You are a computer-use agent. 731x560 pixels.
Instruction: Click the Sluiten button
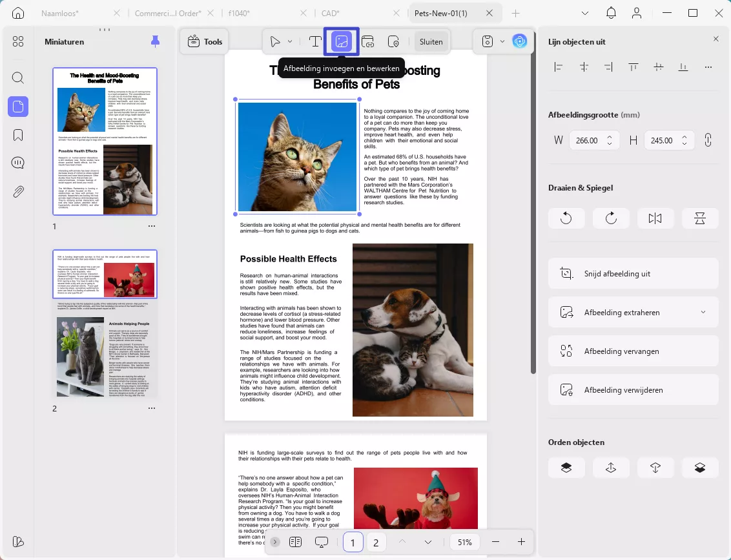(431, 41)
